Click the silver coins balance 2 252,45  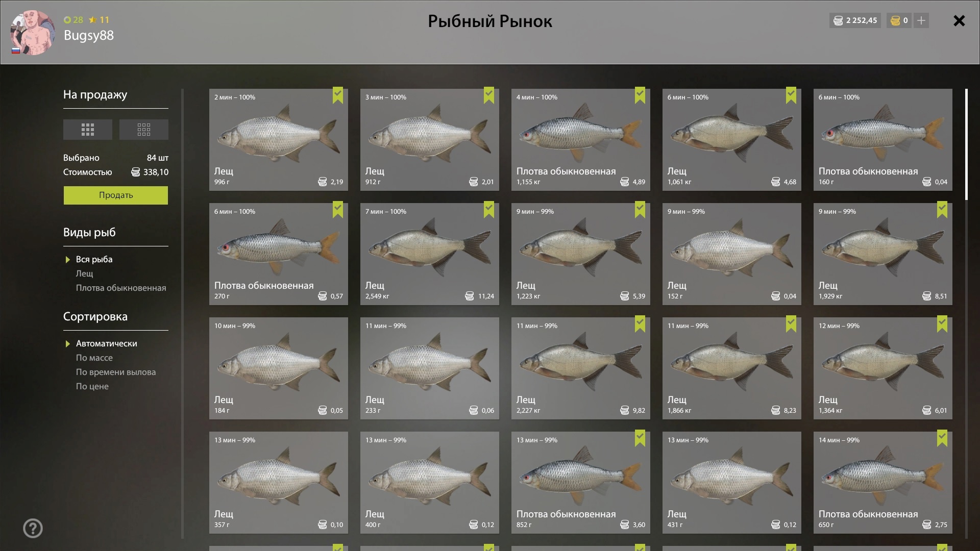(855, 20)
